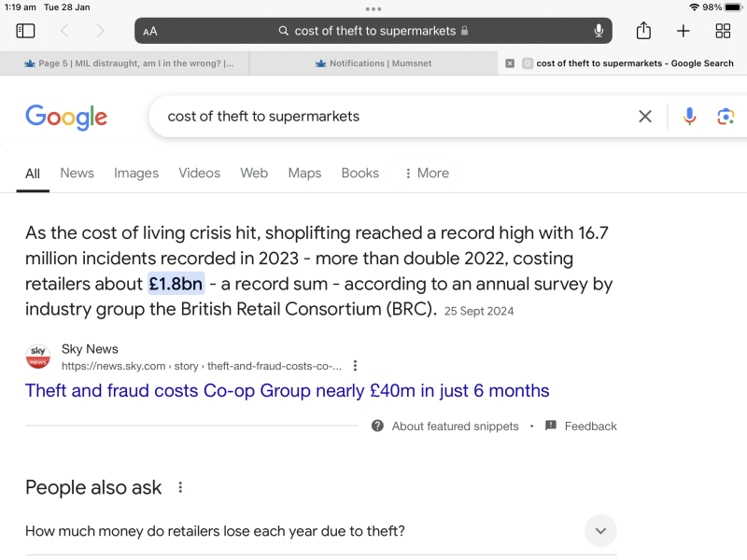Viewport: 747px width, 560px height.
Task: Switch to Videos results
Action: (x=200, y=173)
